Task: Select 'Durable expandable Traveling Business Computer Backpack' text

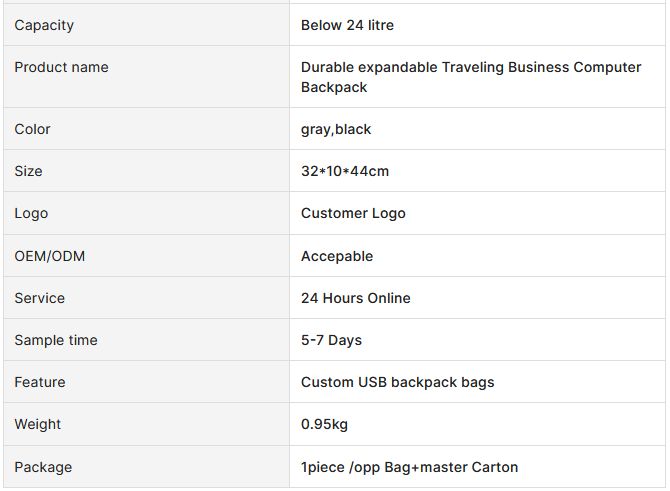Action: point(471,77)
